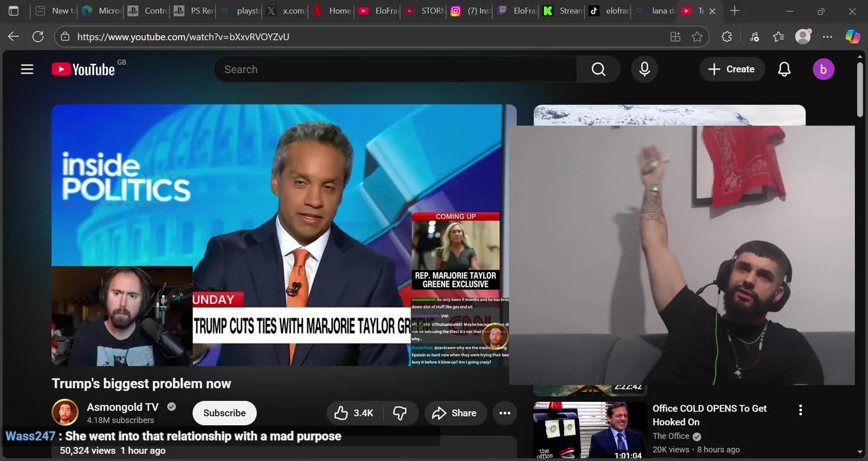Image resolution: width=868 pixels, height=461 pixels.
Task: View site information lock icon
Action: coord(65,36)
